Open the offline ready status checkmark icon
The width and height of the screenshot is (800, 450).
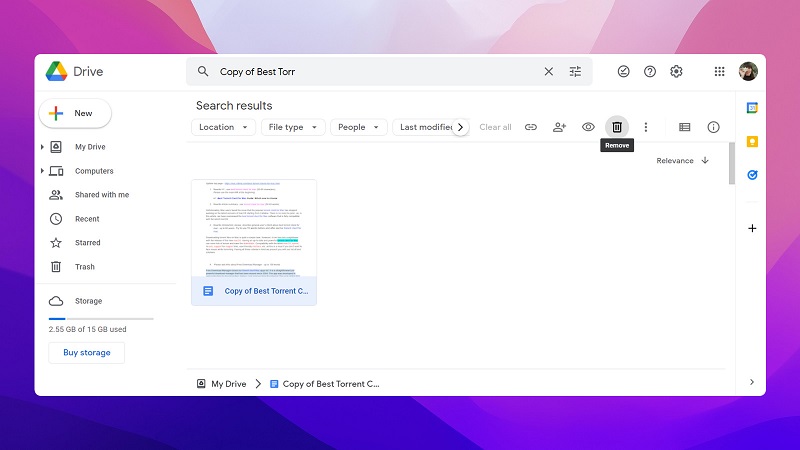pyautogui.click(x=623, y=71)
